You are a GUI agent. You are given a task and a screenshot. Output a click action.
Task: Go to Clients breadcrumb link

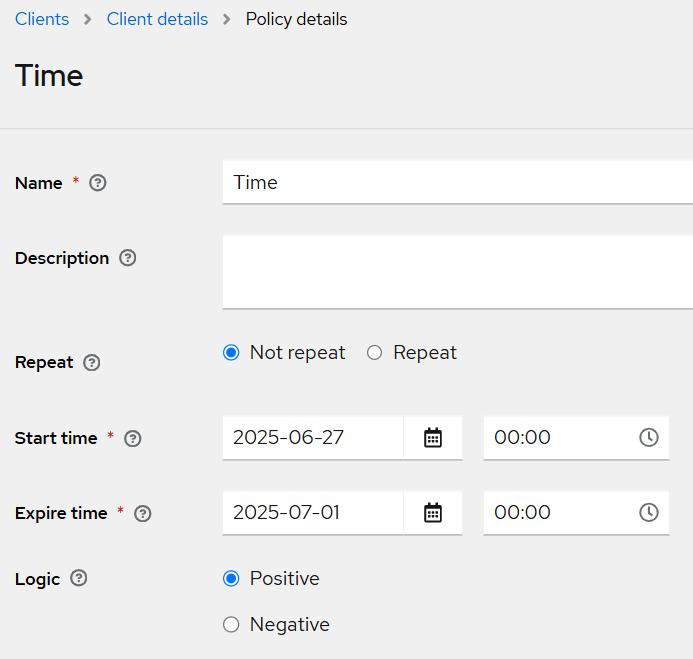(x=42, y=19)
